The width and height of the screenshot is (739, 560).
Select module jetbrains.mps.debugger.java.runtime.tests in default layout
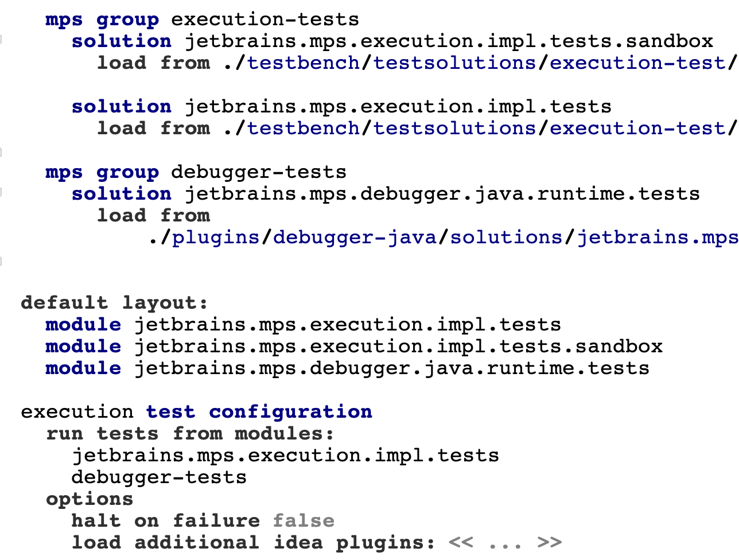coord(392,368)
